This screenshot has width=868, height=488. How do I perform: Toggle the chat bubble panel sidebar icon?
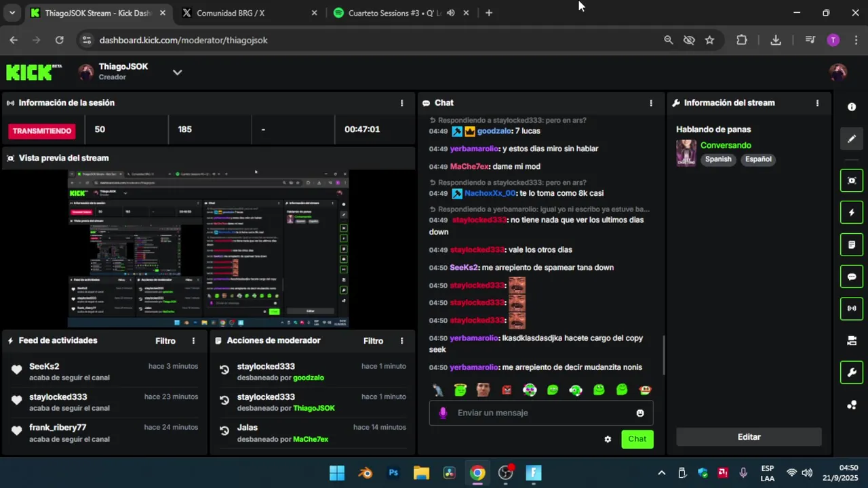click(852, 277)
